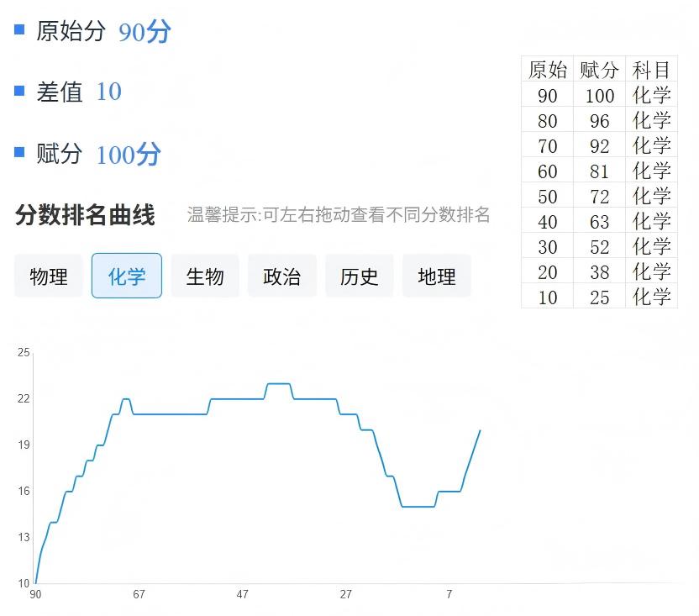Screen dimensions: 699x616
Task: Click the 47 label on chart x-axis
Action: click(x=242, y=595)
